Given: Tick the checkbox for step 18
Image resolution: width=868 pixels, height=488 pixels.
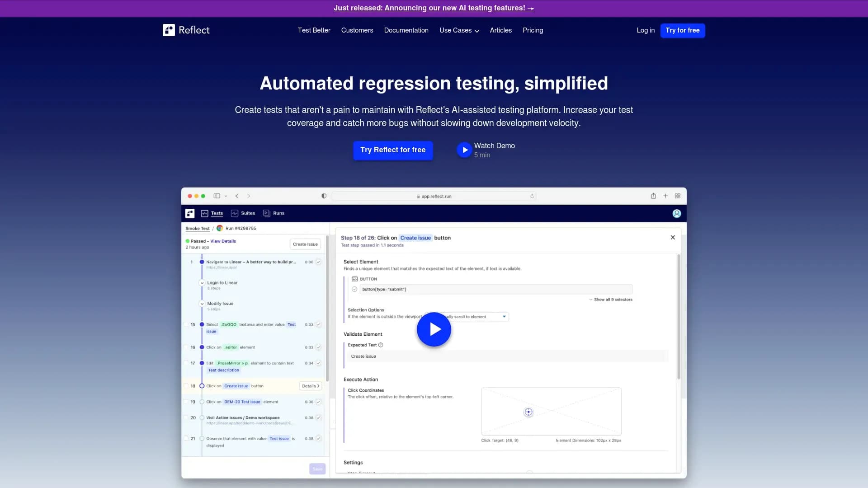Looking at the screenshot, I should (186, 386).
